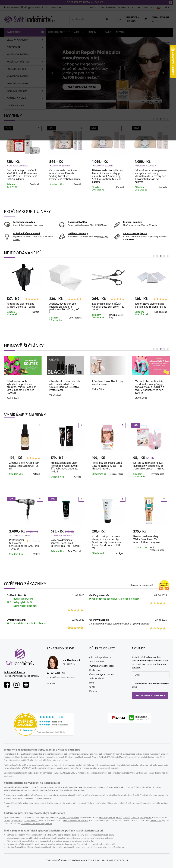
Task: Click the user account icon
Action: pyautogui.click(x=119, y=19)
